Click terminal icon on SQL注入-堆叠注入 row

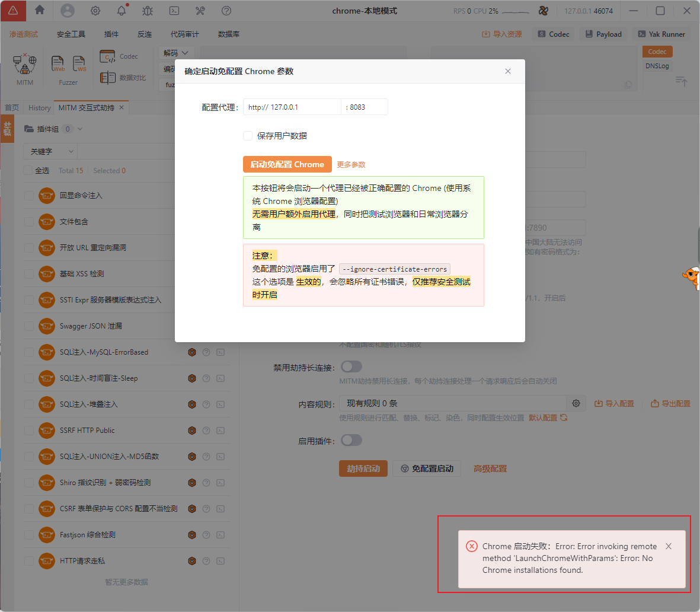pyautogui.click(x=220, y=404)
